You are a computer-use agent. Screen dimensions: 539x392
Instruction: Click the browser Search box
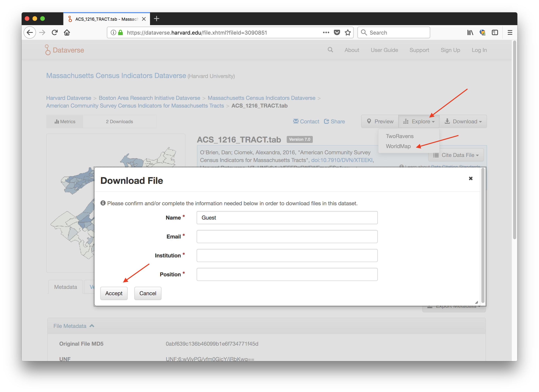coord(394,32)
